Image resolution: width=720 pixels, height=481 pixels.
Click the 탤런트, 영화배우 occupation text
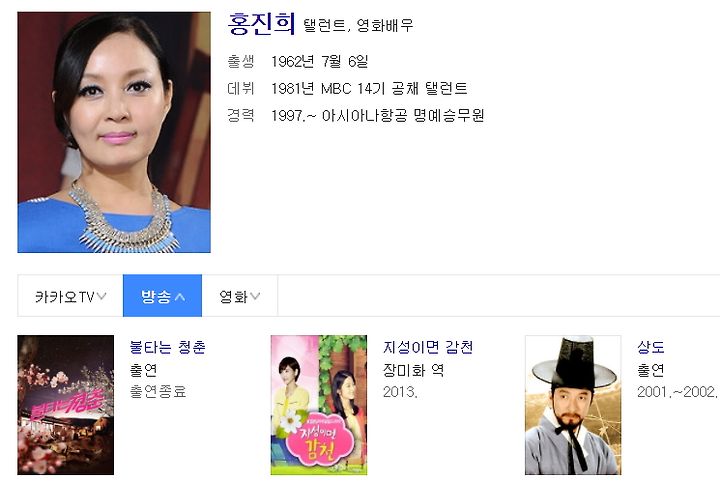click(358, 25)
